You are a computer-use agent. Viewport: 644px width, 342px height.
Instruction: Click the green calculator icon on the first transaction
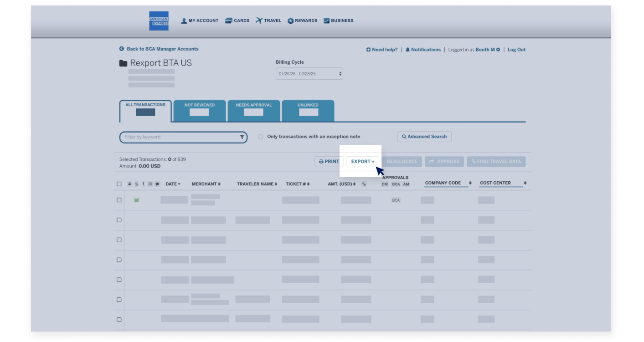coord(136,199)
